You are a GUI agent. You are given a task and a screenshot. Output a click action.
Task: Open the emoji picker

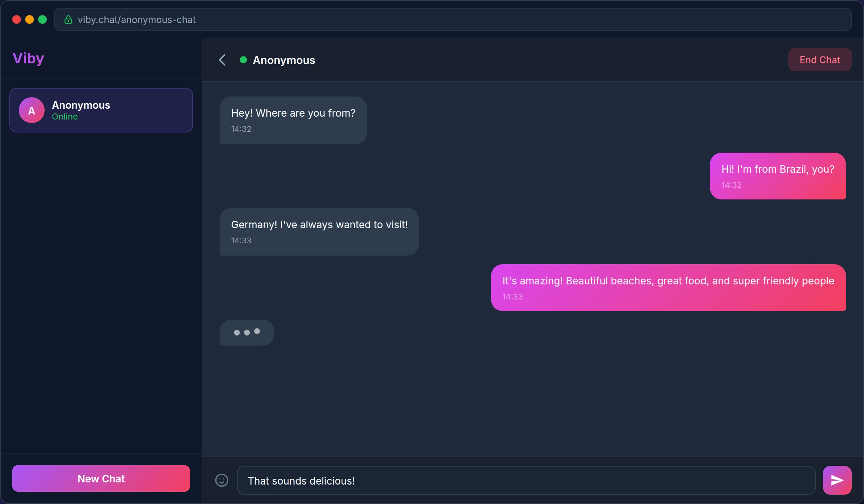point(222,480)
